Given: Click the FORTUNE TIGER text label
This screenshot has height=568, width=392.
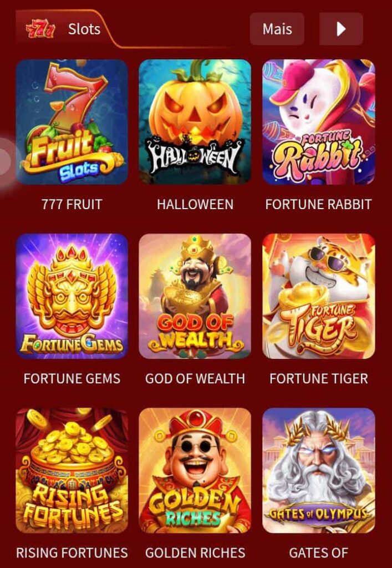Looking at the screenshot, I should pyautogui.click(x=318, y=379).
